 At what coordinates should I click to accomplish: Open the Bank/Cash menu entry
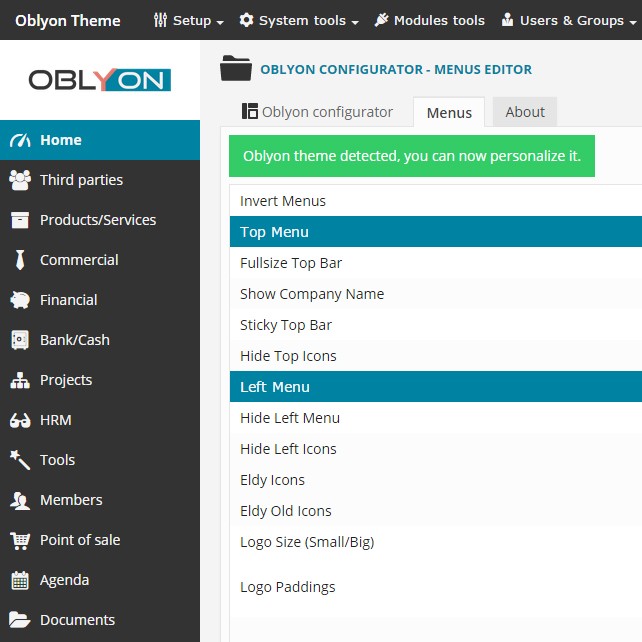tap(100, 340)
